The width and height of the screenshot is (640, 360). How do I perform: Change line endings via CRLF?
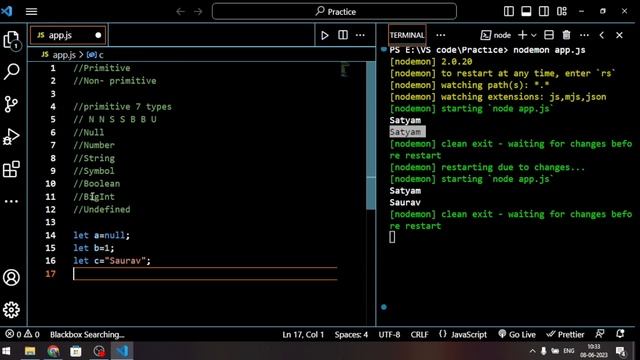(x=419, y=334)
